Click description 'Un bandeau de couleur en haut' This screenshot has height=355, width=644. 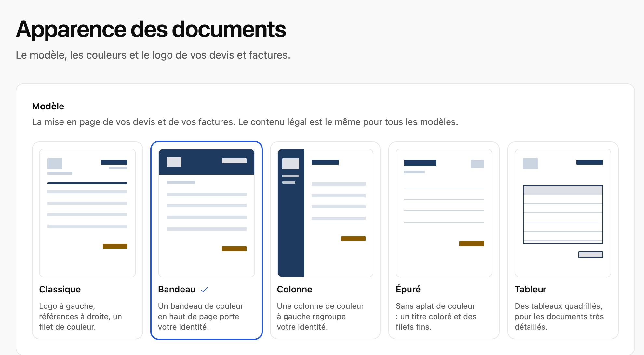(201, 316)
